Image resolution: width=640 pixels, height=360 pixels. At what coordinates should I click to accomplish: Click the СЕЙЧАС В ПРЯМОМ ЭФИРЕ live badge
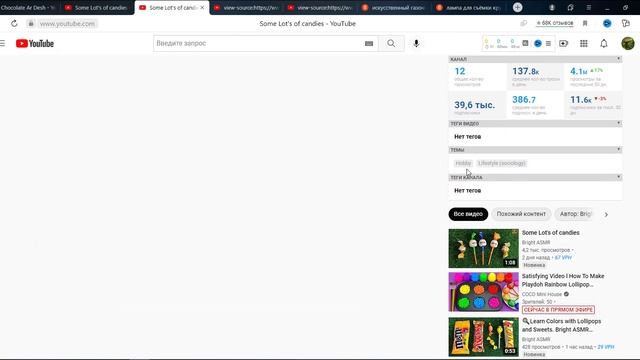[x=558, y=310]
